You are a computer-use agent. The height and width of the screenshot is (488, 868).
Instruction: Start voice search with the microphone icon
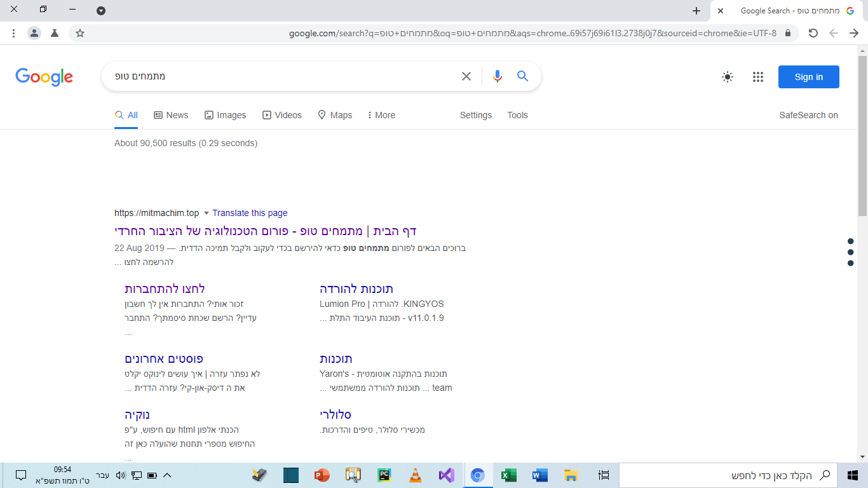click(x=497, y=76)
